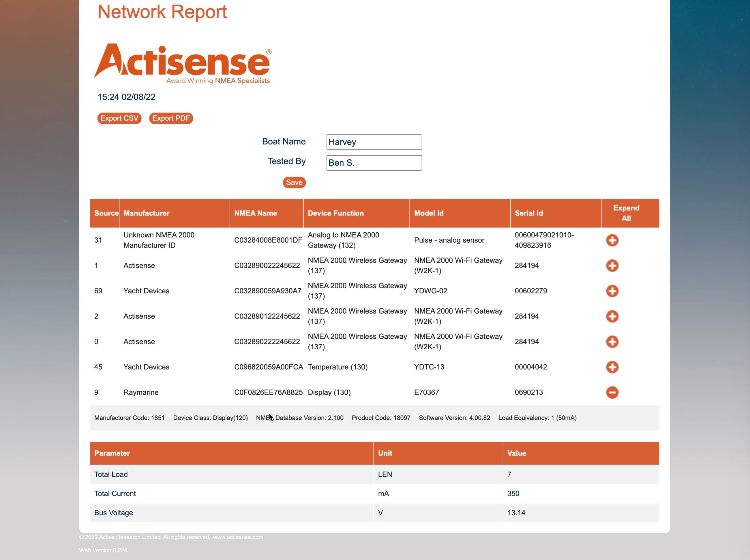
Task: Click the Actisense logo
Action: click(x=183, y=63)
